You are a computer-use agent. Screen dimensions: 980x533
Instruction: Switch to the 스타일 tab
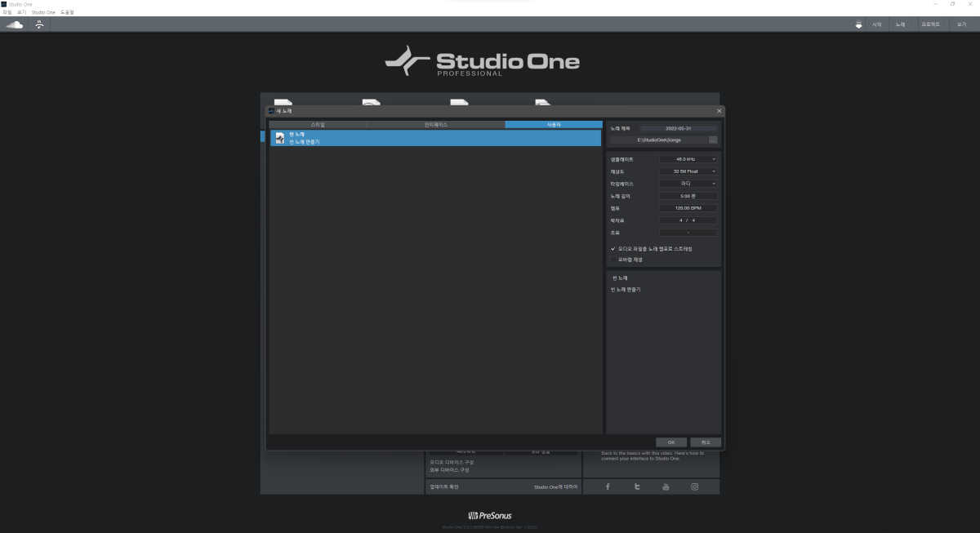pyautogui.click(x=318, y=124)
